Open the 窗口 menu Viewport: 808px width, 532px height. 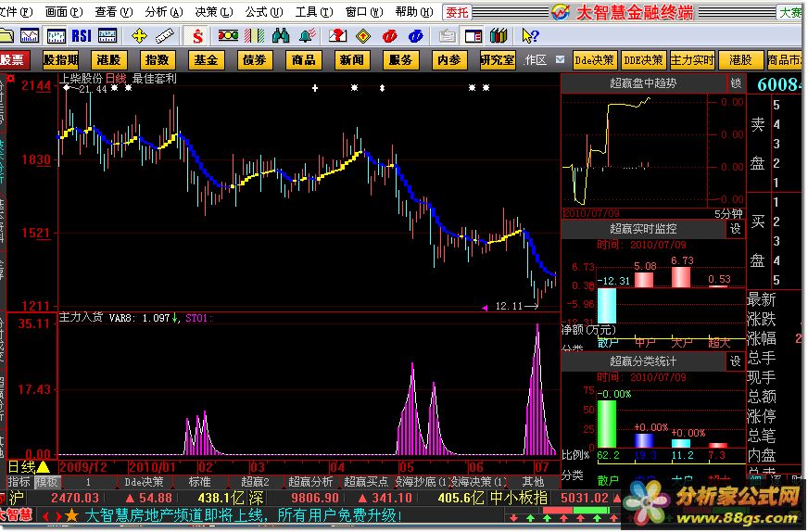[x=364, y=11]
